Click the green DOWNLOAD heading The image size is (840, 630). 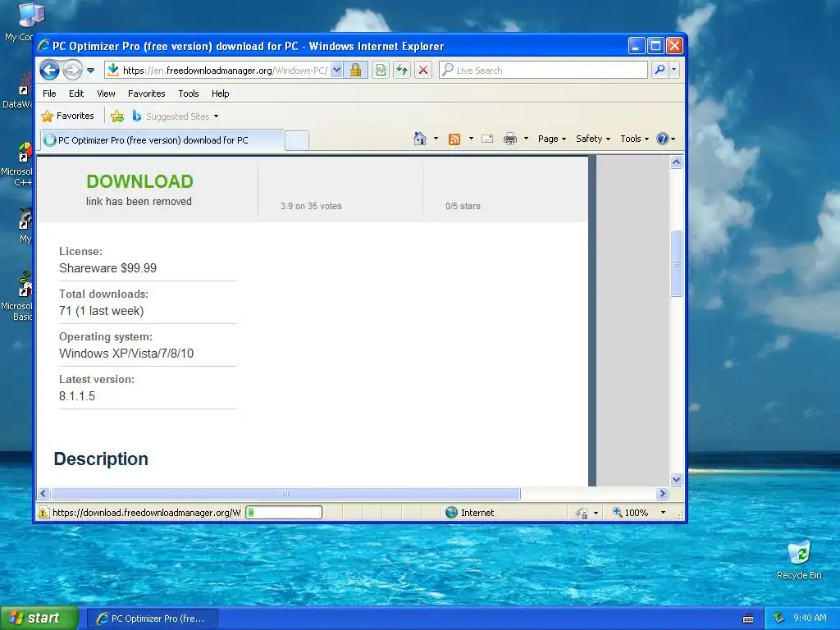139,181
